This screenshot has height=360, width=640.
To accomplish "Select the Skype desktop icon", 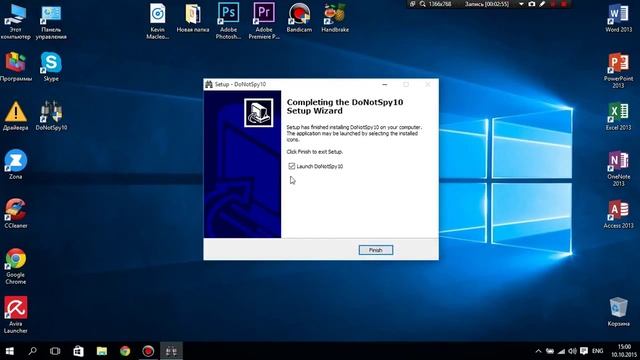I will pyautogui.click(x=51, y=67).
